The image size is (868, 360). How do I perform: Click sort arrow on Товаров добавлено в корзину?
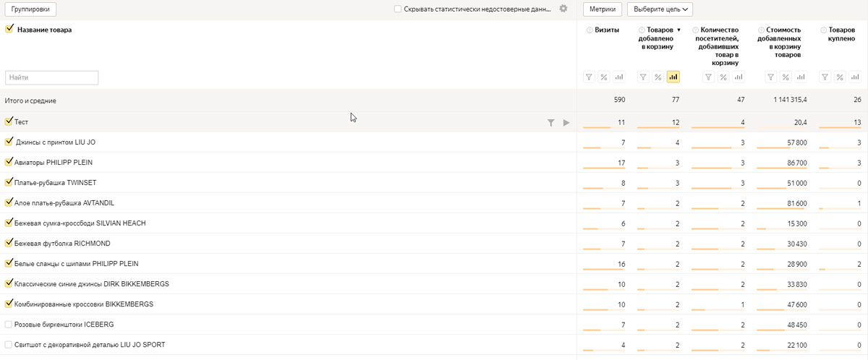tap(678, 30)
